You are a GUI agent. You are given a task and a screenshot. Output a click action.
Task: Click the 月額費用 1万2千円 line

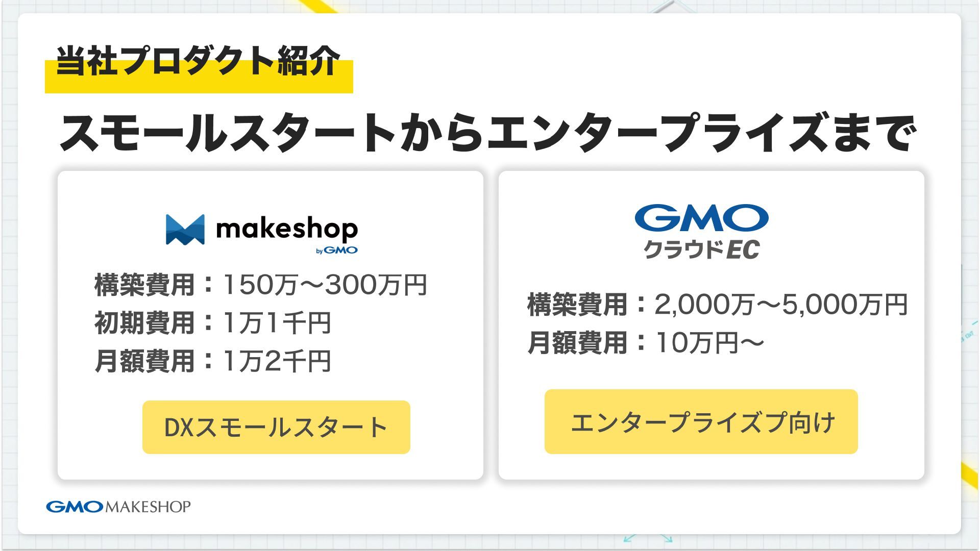click(x=213, y=361)
